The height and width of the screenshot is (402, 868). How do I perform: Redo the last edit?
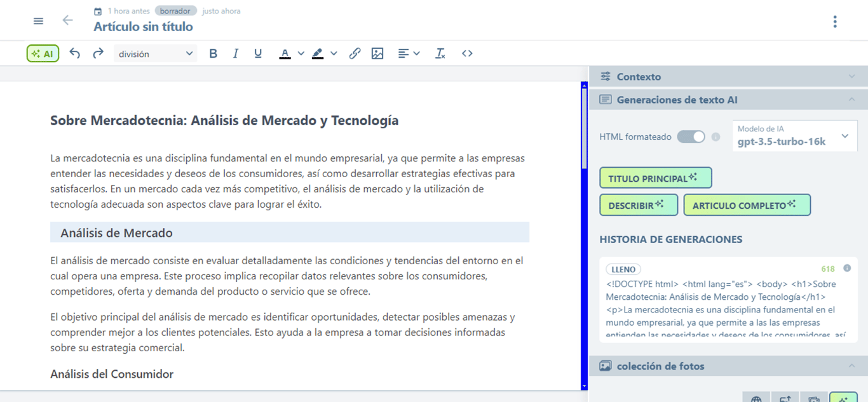(98, 54)
